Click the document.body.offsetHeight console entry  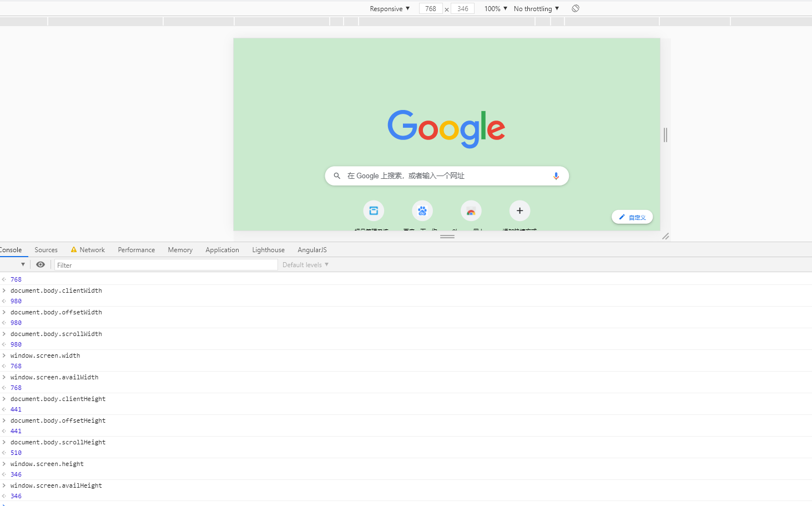tap(58, 420)
